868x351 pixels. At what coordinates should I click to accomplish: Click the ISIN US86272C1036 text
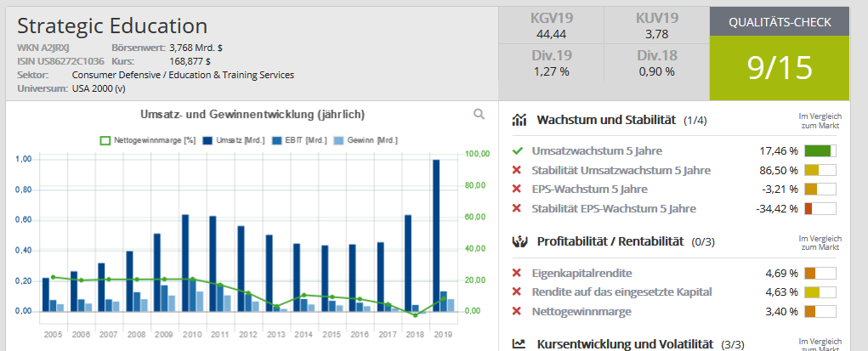coord(60,61)
